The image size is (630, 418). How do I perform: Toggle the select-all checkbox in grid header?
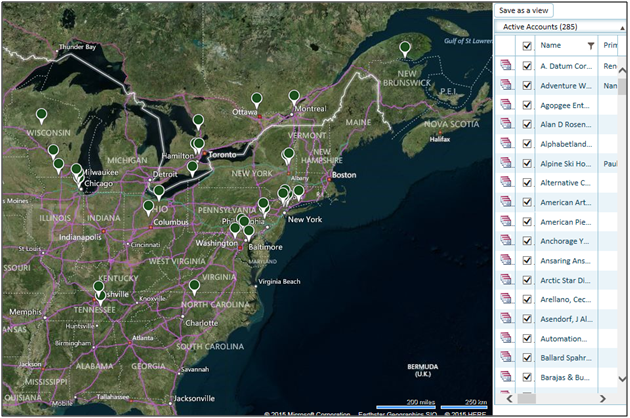tap(526, 46)
